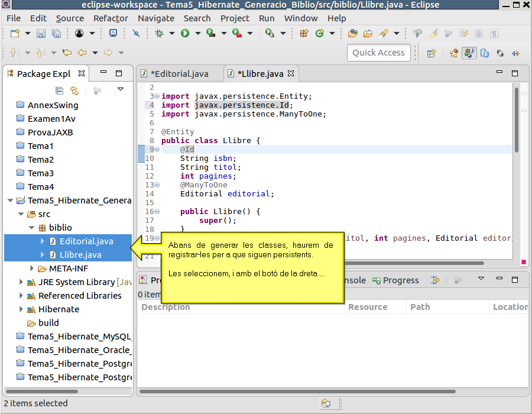Click the Save toolbar icon
The image size is (532, 414).
coord(41,34)
